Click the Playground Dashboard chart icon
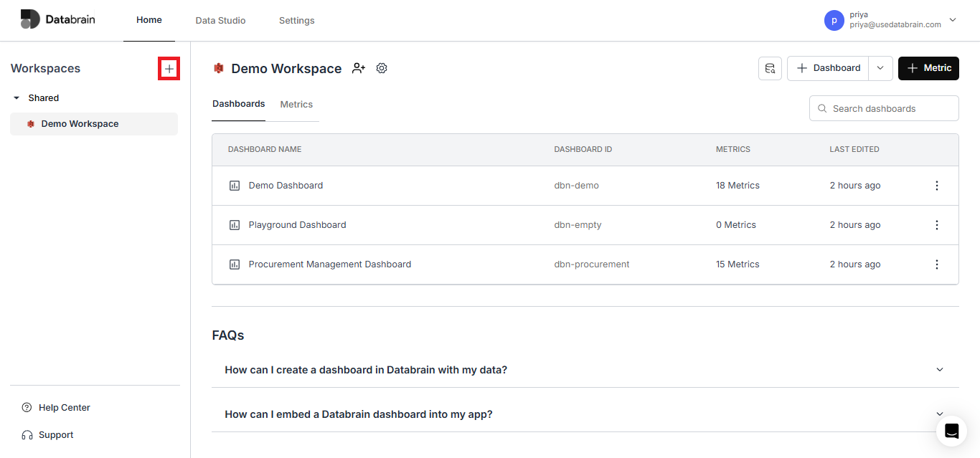 (x=235, y=225)
